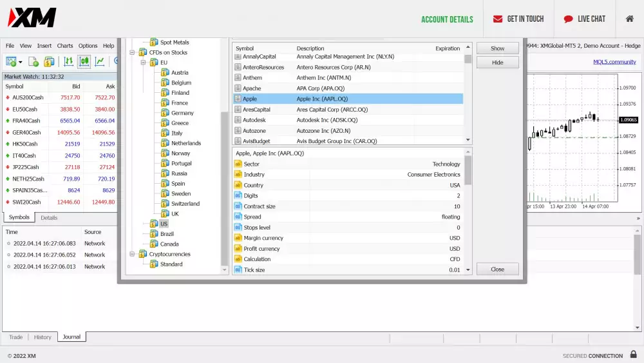644x363 pixels.
Task: Click scroll down arrow of symbol list
Action: (x=468, y=140)
